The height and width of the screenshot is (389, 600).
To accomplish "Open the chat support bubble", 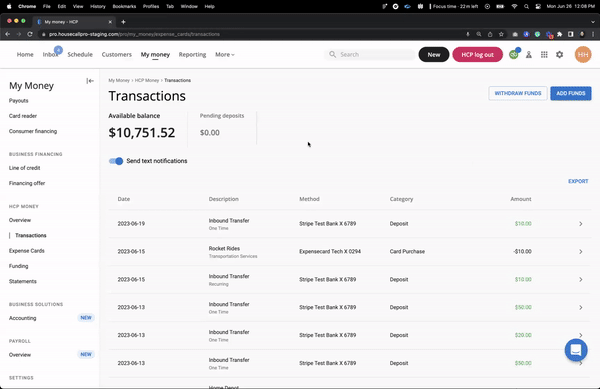I will pyautogui.click(x=576, y=350).
